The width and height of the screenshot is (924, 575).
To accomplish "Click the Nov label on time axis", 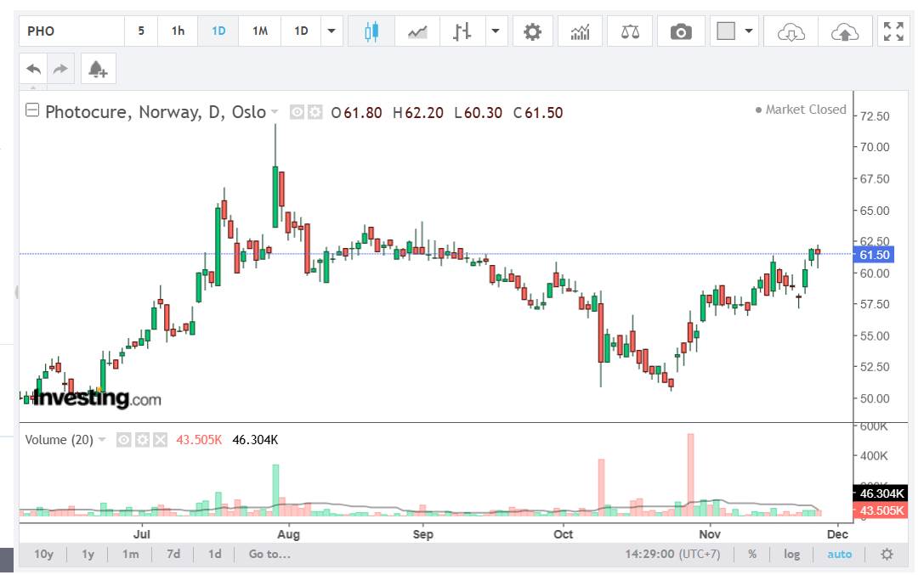I will [710, 533].
